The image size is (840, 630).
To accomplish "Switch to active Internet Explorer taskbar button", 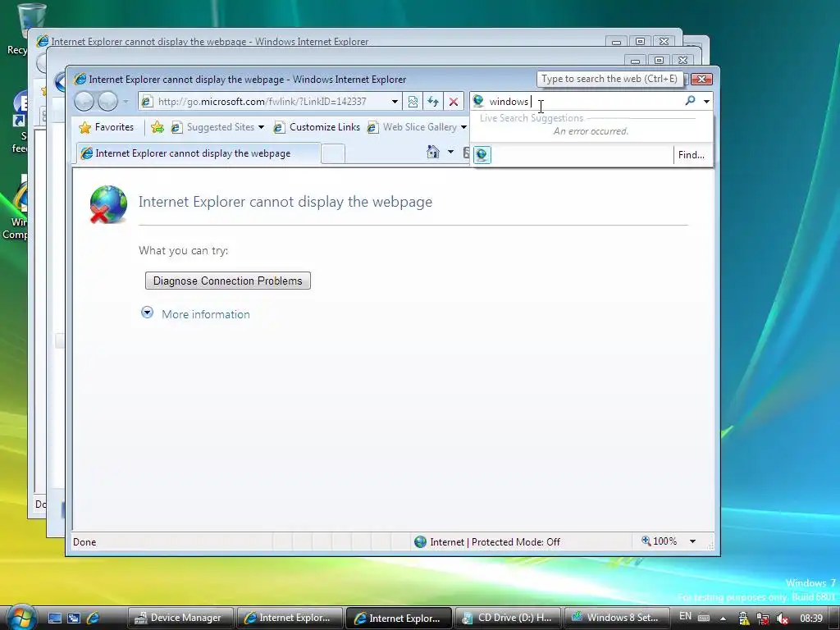I will (x=399, y=619).
